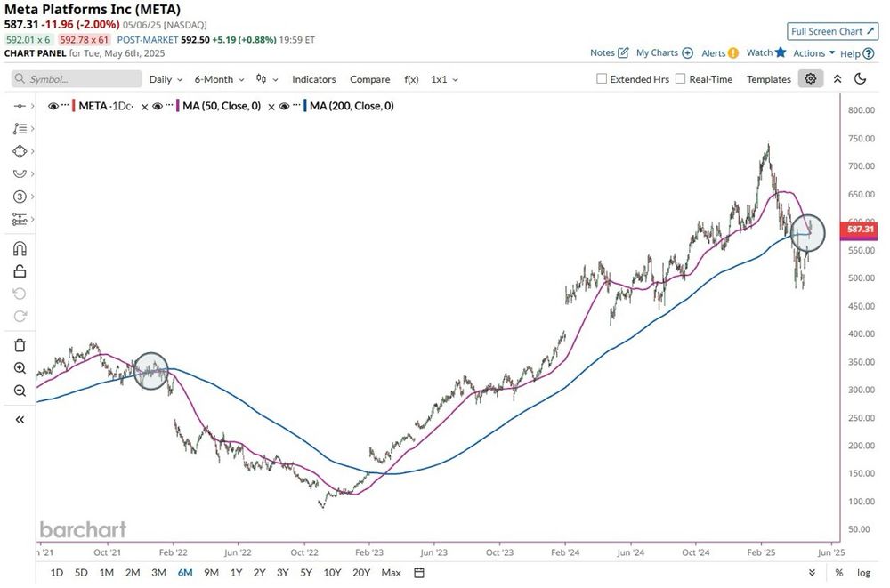Select the trend line drawing tool
The width and height of the screenshot is (890, 588).
tap(20, 106)
